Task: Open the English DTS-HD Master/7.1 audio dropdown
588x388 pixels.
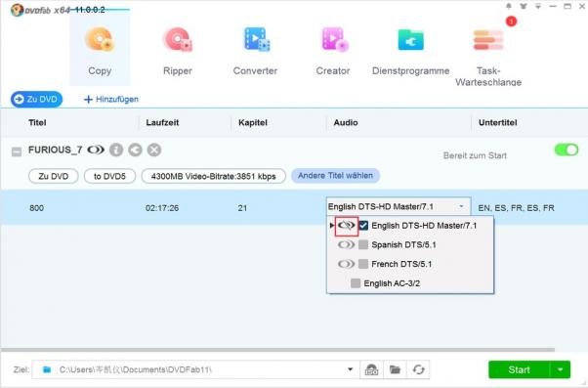Action: [x=399, y=207]
